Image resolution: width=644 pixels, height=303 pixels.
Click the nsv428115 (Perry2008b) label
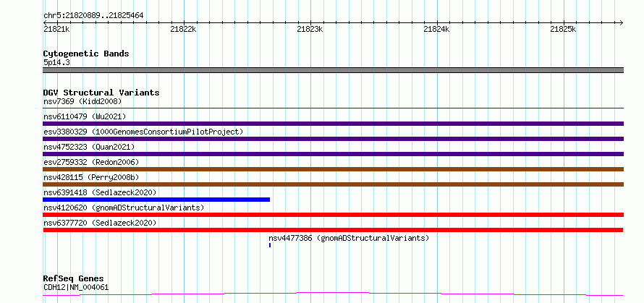[91, 177]
